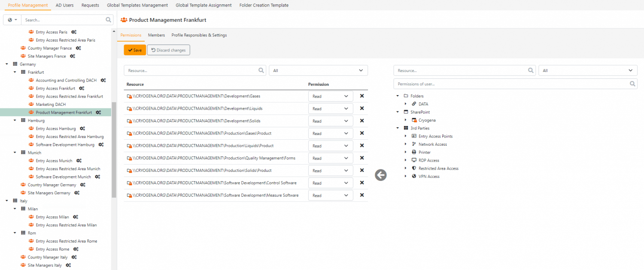Image resolution: width=644 pixels, height=270 pixels.
Task: Click the gears icon beside Entry Access Paris
Action: click(x=74, y=32)
